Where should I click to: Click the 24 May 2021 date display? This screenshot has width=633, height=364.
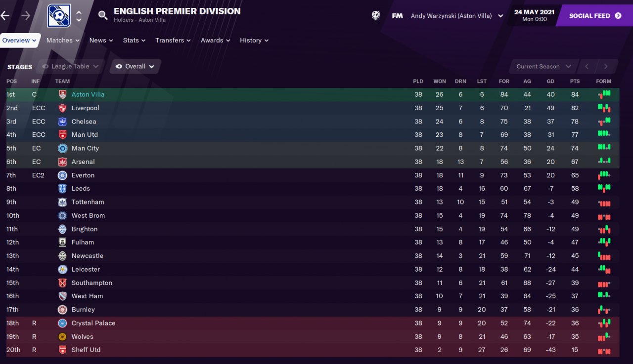coord(534,15)
